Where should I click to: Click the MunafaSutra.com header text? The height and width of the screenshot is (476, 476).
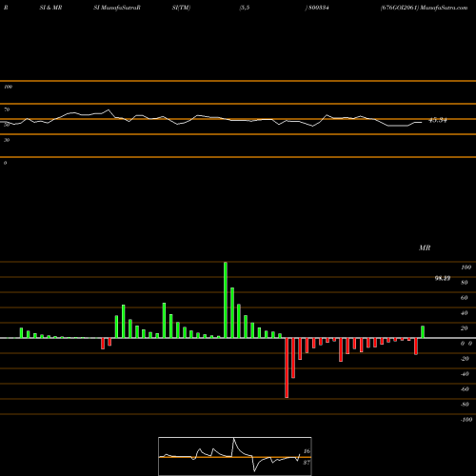coord(444,8)
